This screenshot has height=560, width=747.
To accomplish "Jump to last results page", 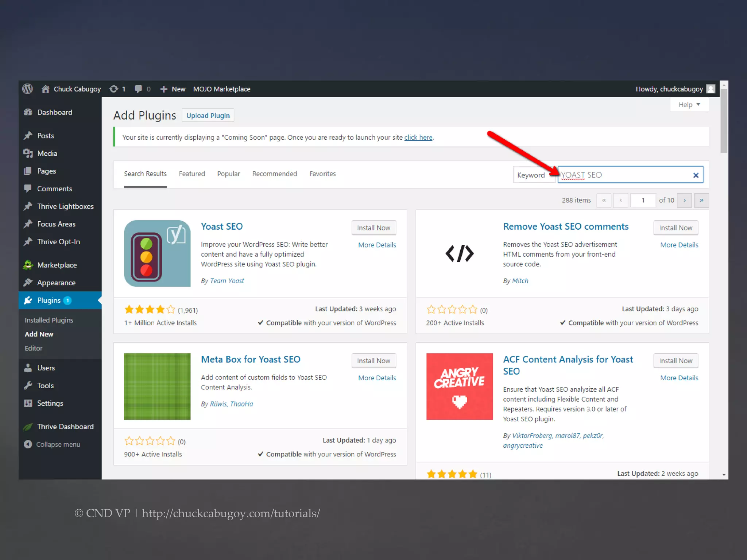I will [701, 200].
